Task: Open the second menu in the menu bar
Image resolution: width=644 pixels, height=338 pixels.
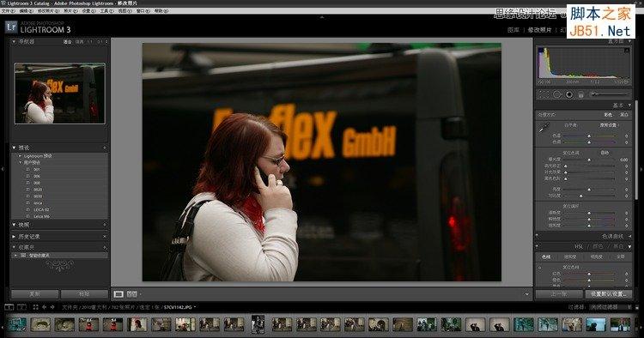Action: (27, 11)
